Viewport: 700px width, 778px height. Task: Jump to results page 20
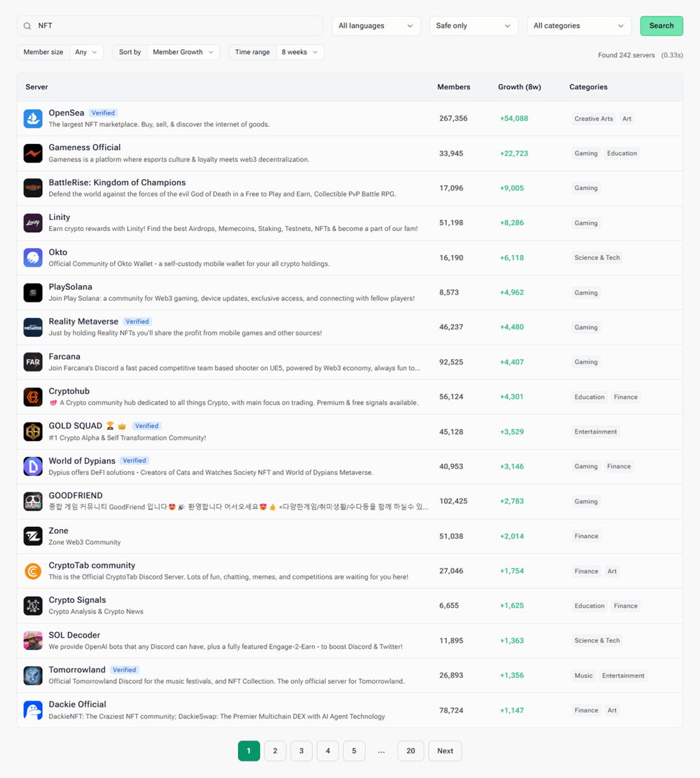click(411, 751)
